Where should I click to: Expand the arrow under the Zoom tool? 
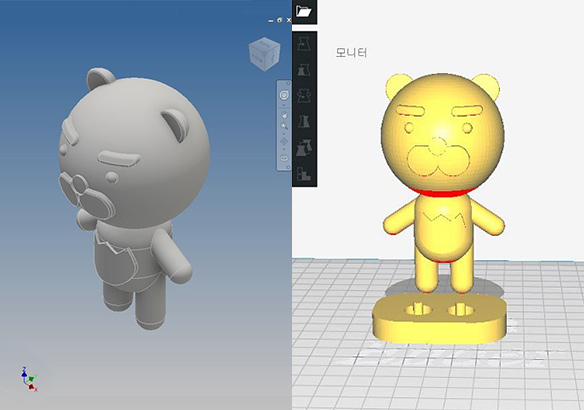click(284, 134)
